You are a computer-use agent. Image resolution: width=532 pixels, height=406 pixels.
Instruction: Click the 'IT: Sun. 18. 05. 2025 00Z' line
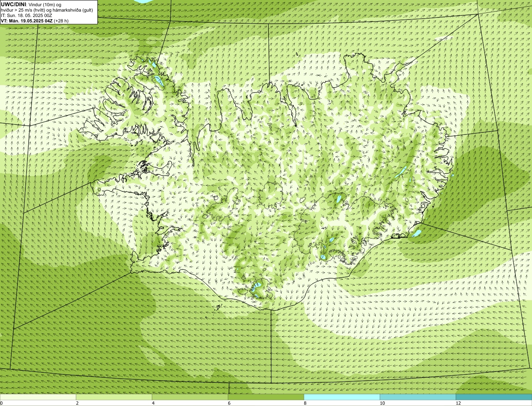pos(27,15)
